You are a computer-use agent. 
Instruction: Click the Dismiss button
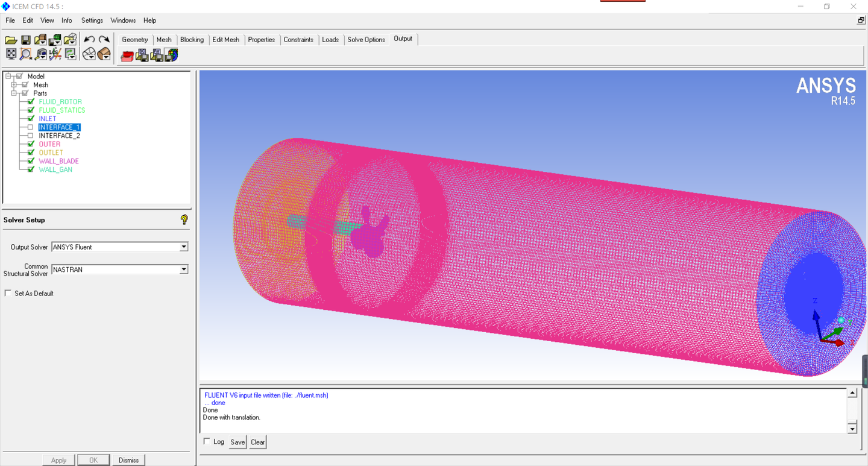(128, 460)
